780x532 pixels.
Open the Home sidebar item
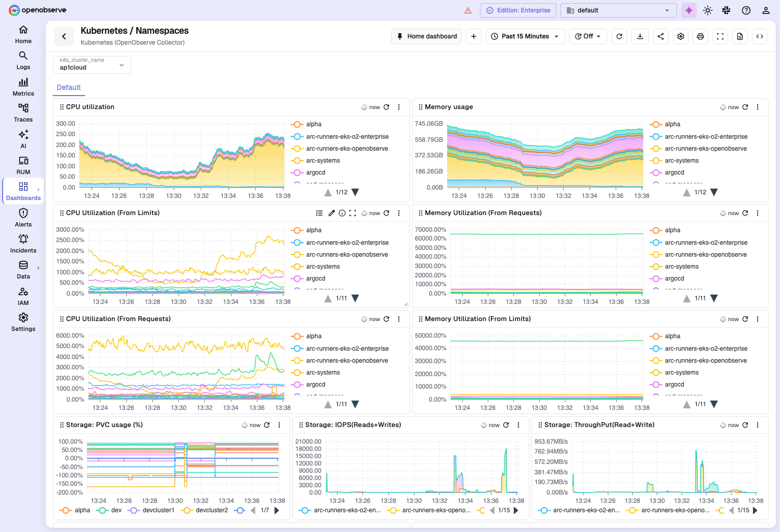click(x=23, y=35)
